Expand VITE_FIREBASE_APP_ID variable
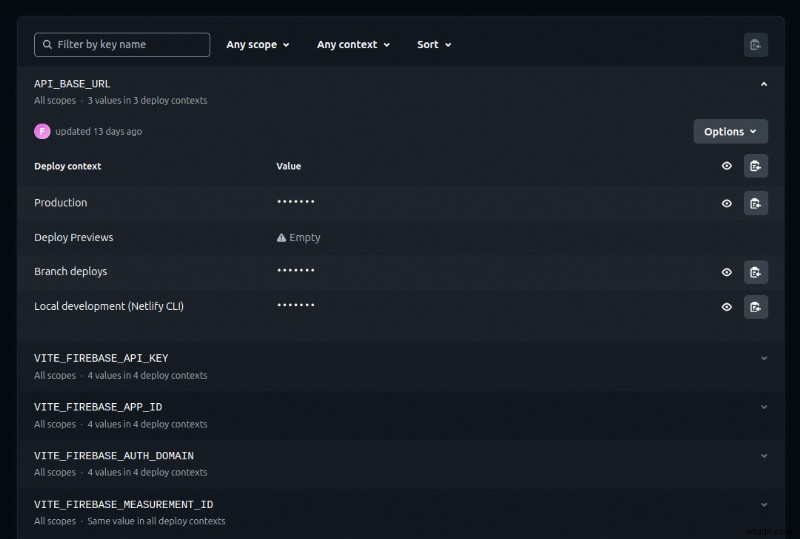Screen dimensions: 800x539 tap(764, 407)
